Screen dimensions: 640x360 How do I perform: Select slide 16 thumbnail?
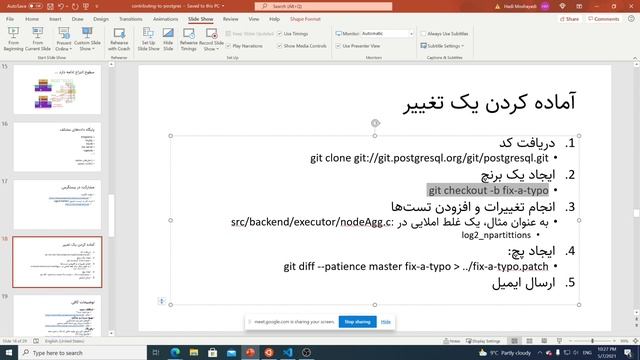[x=57, y=147]
